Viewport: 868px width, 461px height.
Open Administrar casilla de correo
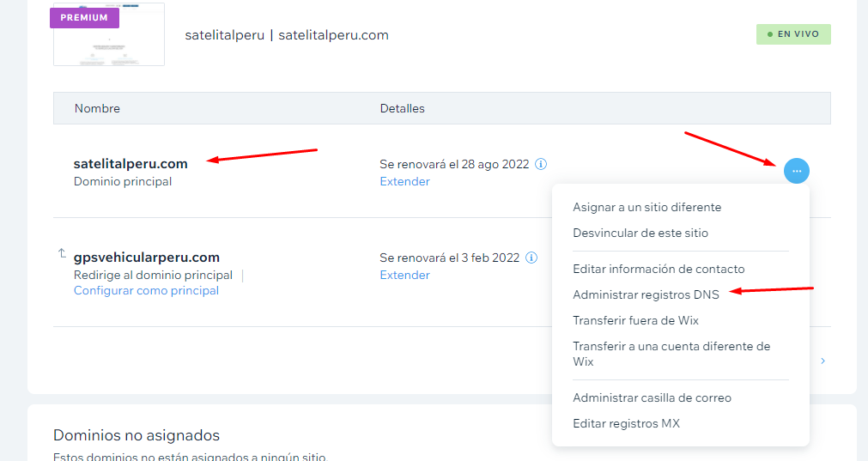tap(652, 397)
